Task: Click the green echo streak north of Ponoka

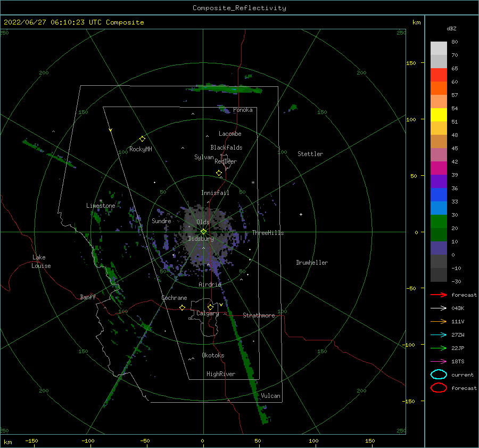Action: (x=225, y=89)
